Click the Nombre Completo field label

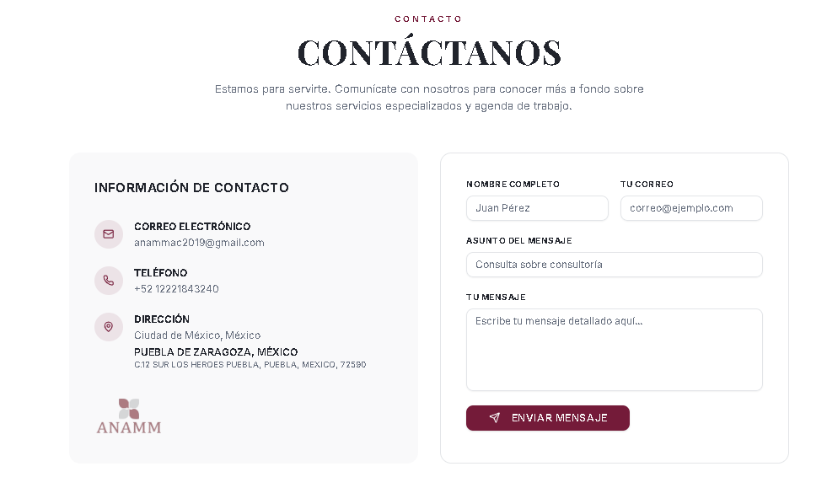[513, 185]
